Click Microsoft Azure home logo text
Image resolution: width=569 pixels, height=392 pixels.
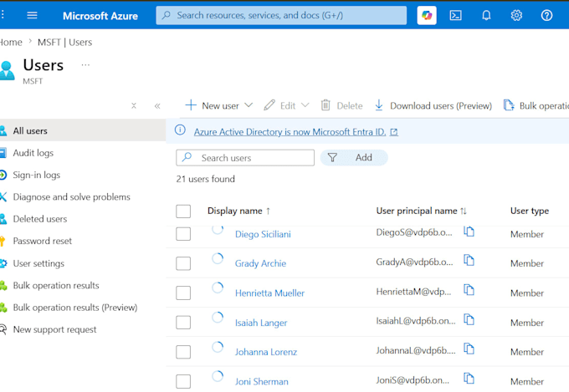coord(100,16)
